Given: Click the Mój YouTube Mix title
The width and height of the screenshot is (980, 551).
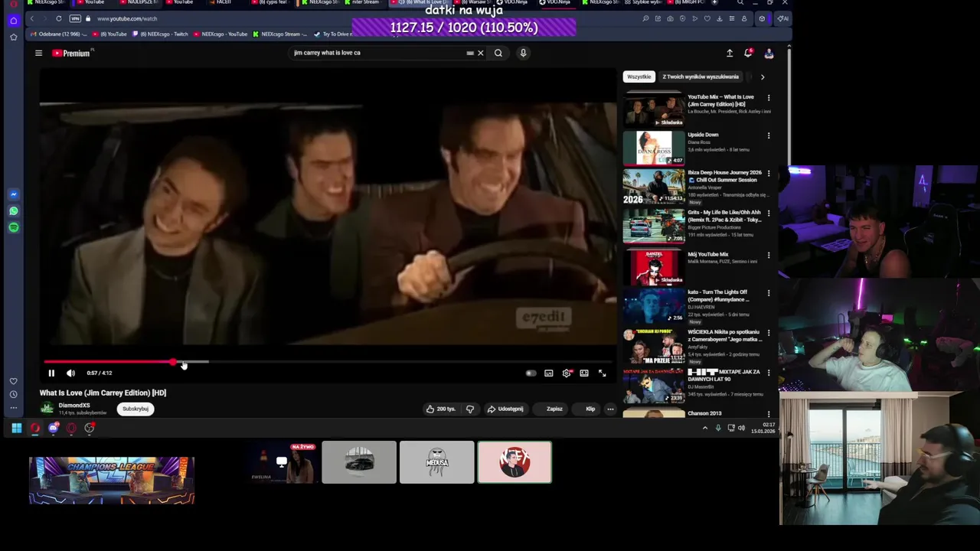Looking at the screenshot, I should click(x=708, y=254).
